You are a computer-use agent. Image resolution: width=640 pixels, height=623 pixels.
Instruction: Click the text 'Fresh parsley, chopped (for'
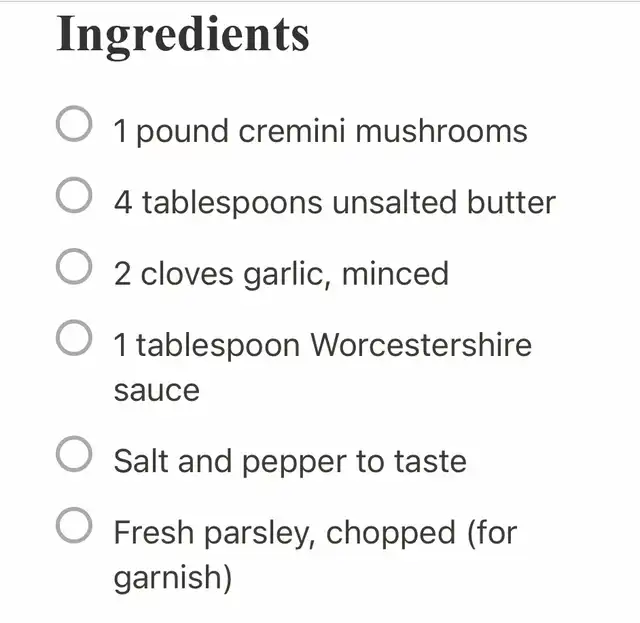315,532
